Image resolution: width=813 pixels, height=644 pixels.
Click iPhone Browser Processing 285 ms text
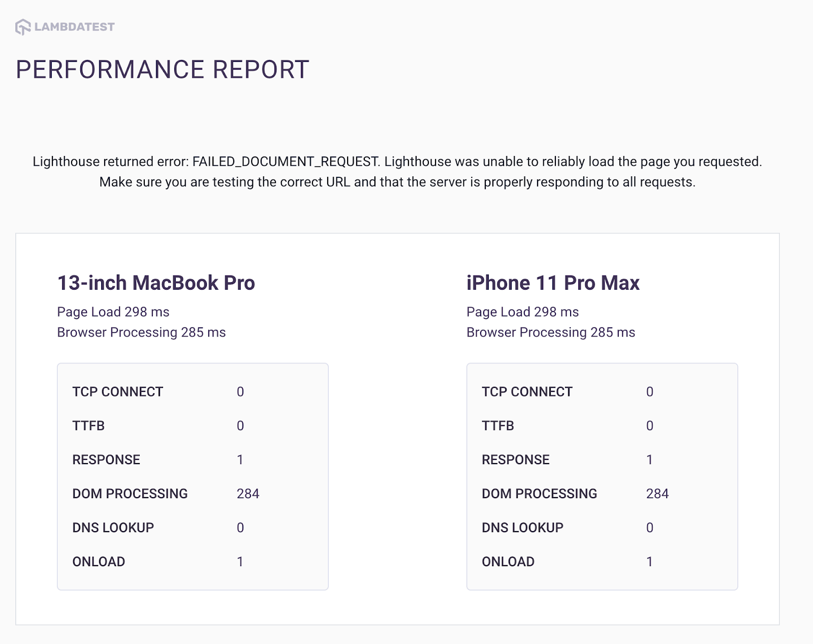tap(551, 332)
